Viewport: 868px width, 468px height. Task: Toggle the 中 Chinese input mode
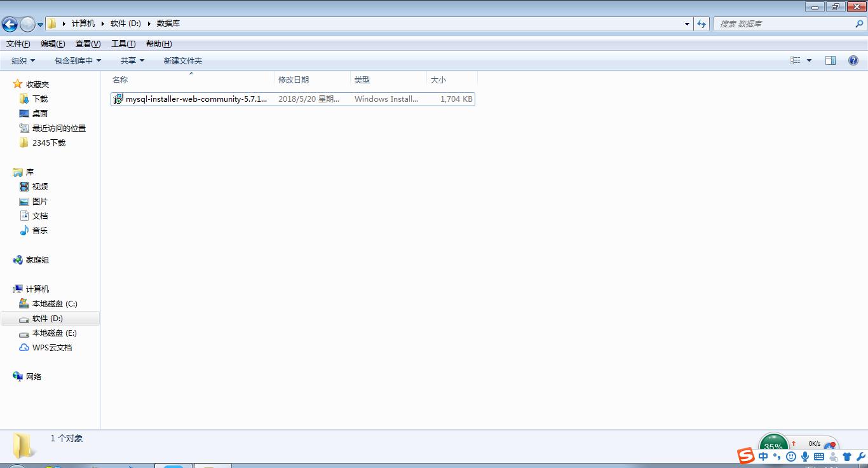763,457
